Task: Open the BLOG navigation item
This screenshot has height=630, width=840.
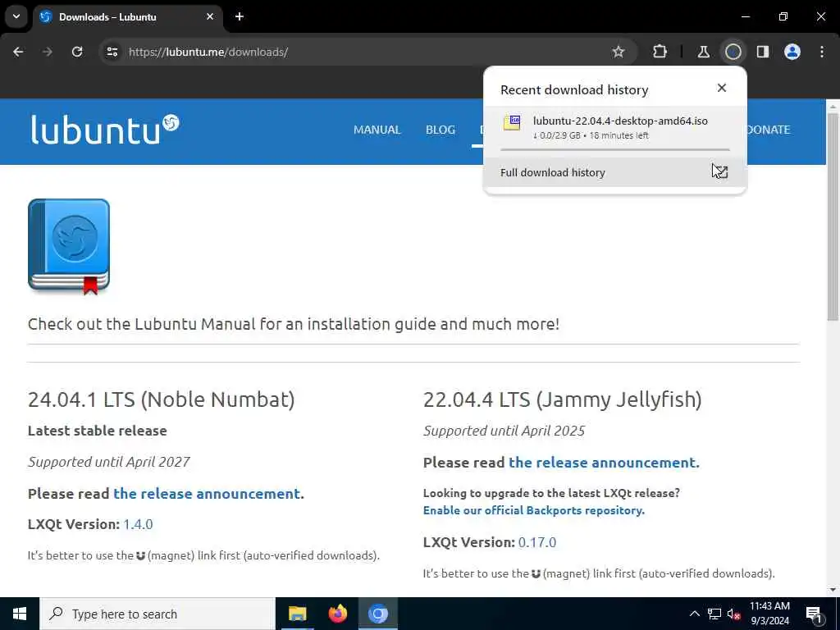Action: [441, 130]
